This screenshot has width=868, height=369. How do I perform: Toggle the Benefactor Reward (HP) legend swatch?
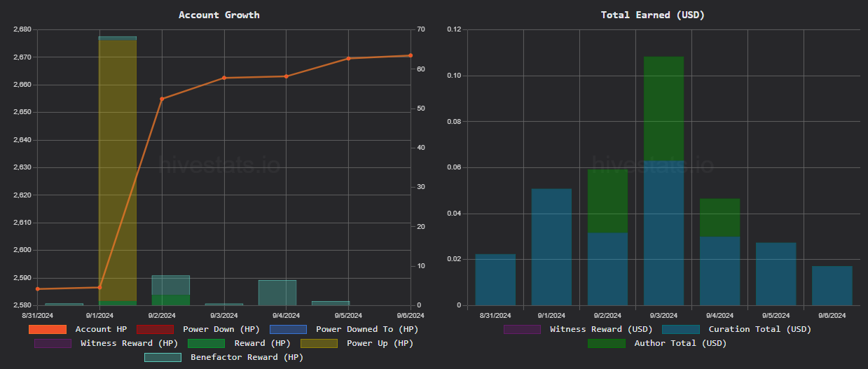coord(163,357)
